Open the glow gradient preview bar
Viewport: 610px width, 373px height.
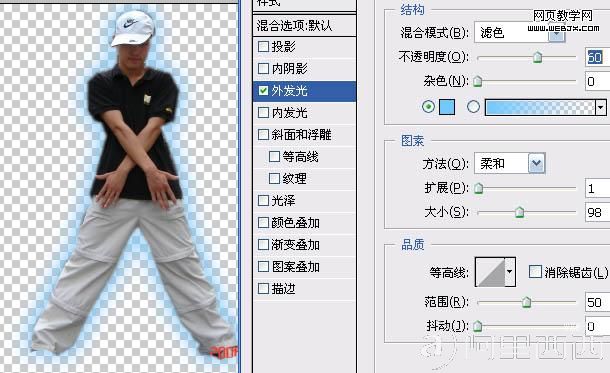pos(540,107)
